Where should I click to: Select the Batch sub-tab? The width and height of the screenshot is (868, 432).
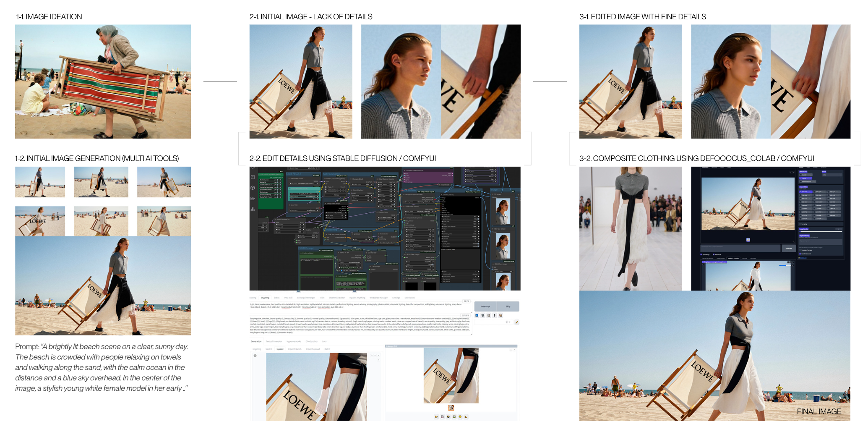click(x=327, y=349)
